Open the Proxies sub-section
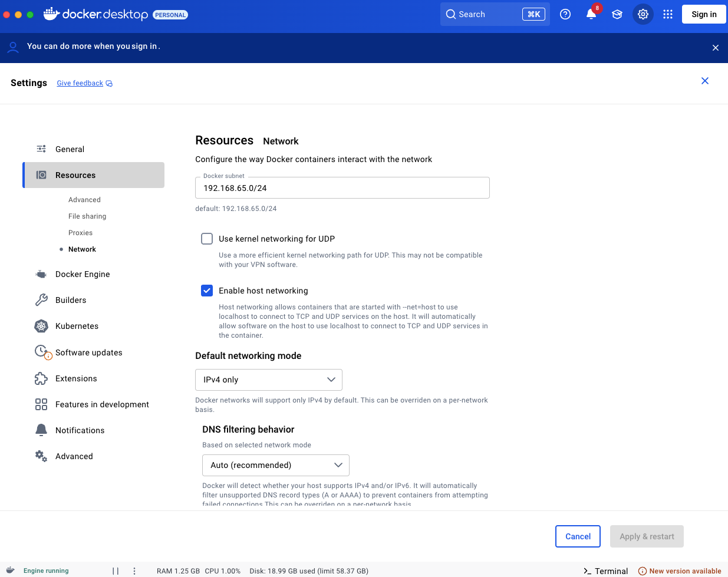Image resolution: width=728 pixels, height=577 pixels. (x=80, y=233)
